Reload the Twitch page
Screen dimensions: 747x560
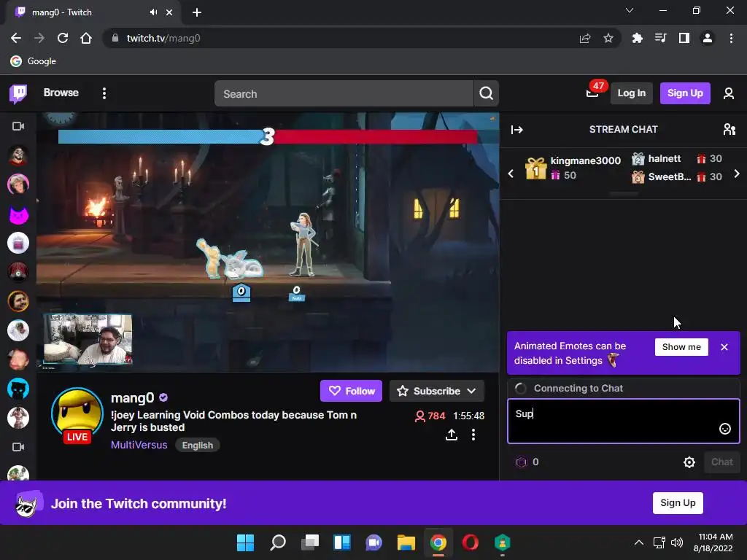[x=63, y=38]
